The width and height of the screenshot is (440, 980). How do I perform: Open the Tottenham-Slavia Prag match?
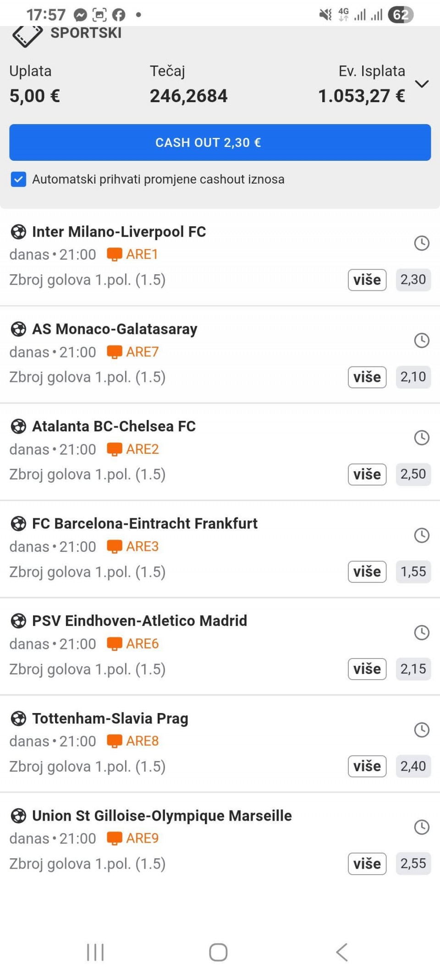pos(110,718)
